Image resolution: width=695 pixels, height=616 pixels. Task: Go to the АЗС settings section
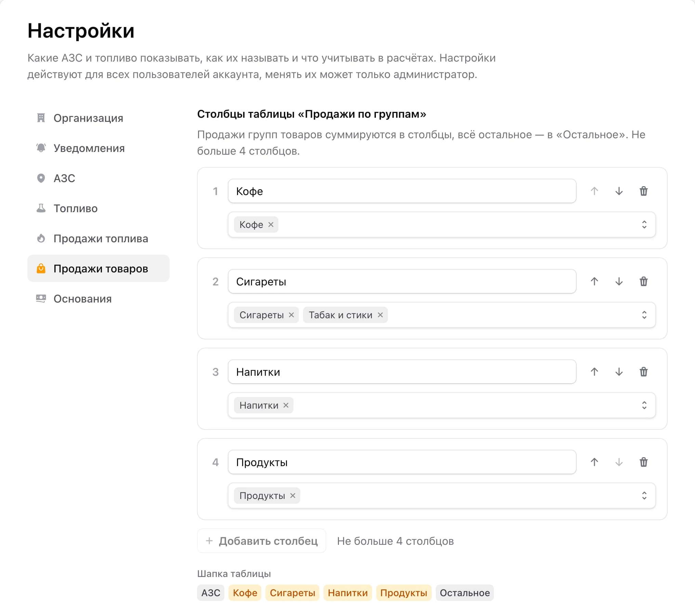[99, 178]
